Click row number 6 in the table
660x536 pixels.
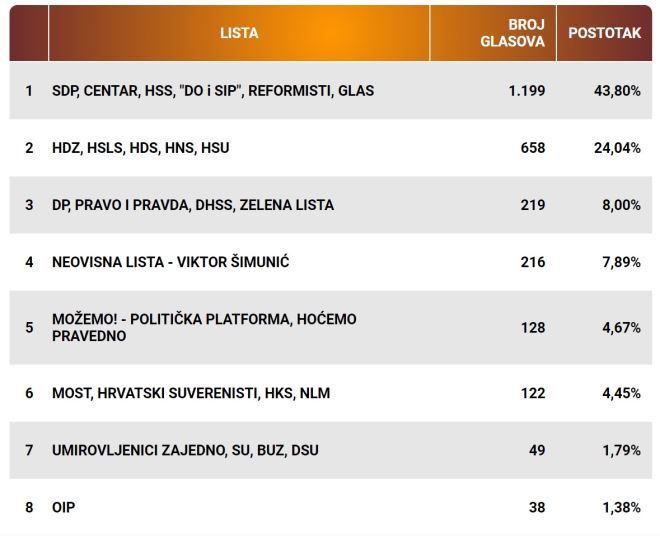click(x=29, y=393)
